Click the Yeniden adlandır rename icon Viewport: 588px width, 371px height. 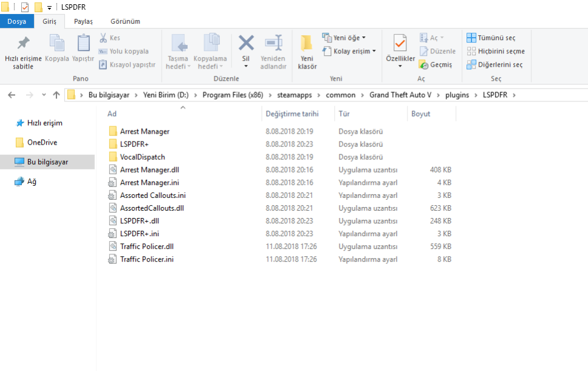point(273,43)
